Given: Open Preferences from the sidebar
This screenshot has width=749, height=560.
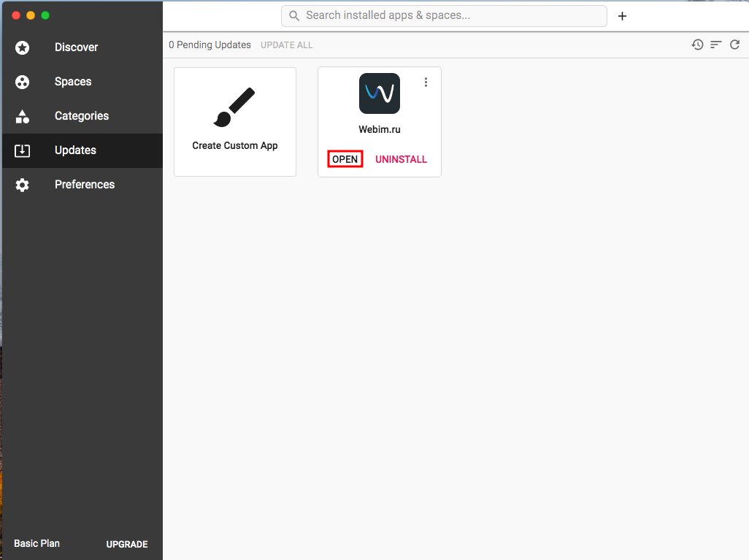Looking at the screenshot, I should click(x=84, y=185).
